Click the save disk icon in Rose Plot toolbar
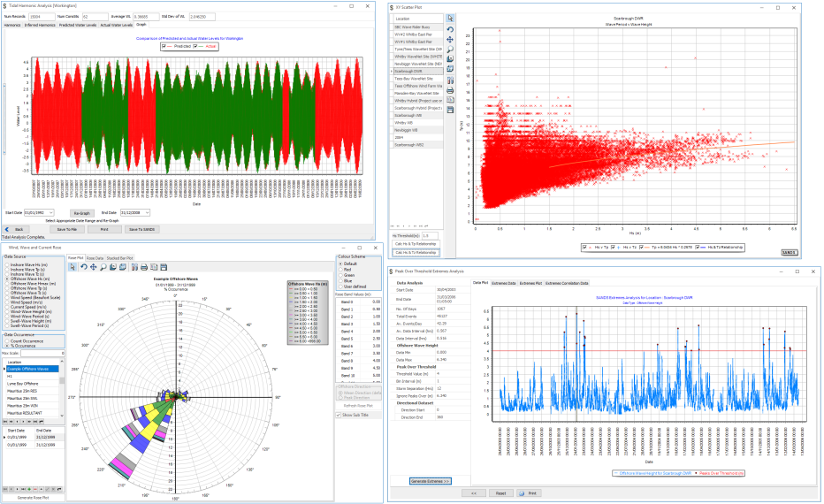The image size is (824, 504). [x=164, y=267]
